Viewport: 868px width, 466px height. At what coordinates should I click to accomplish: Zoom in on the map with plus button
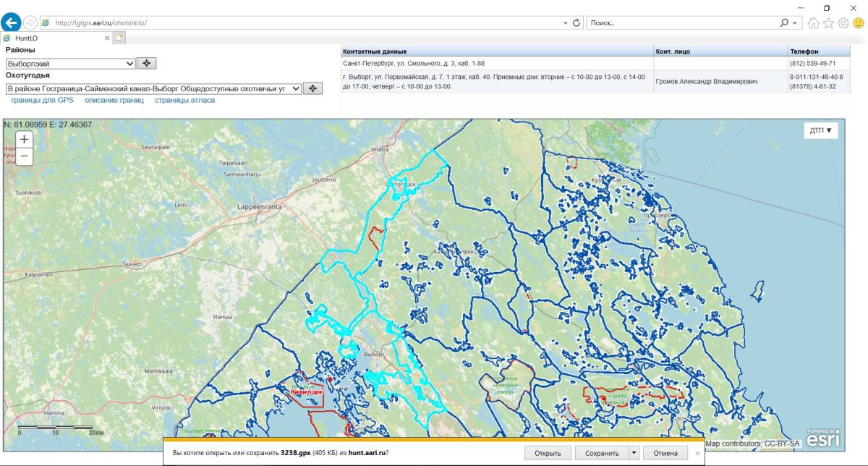point(24,140)
